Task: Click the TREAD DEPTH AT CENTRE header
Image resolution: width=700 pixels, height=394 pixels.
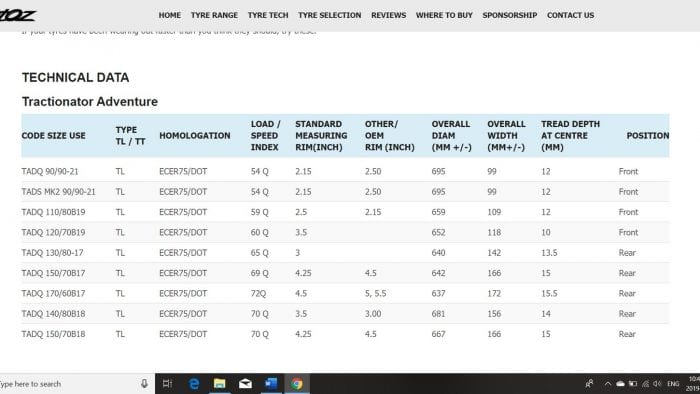Action: click(571, 136)
